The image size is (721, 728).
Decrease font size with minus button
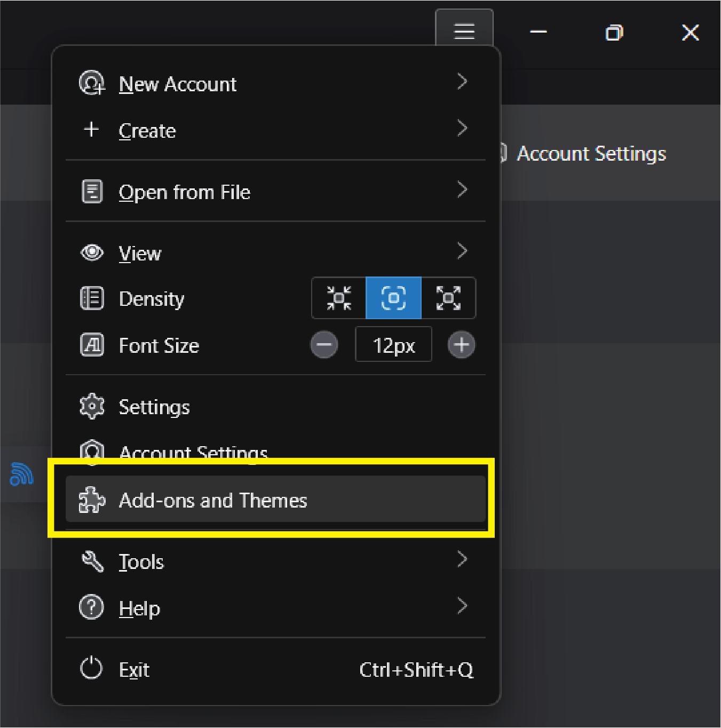pyautogui.click(x=324, y=345)
